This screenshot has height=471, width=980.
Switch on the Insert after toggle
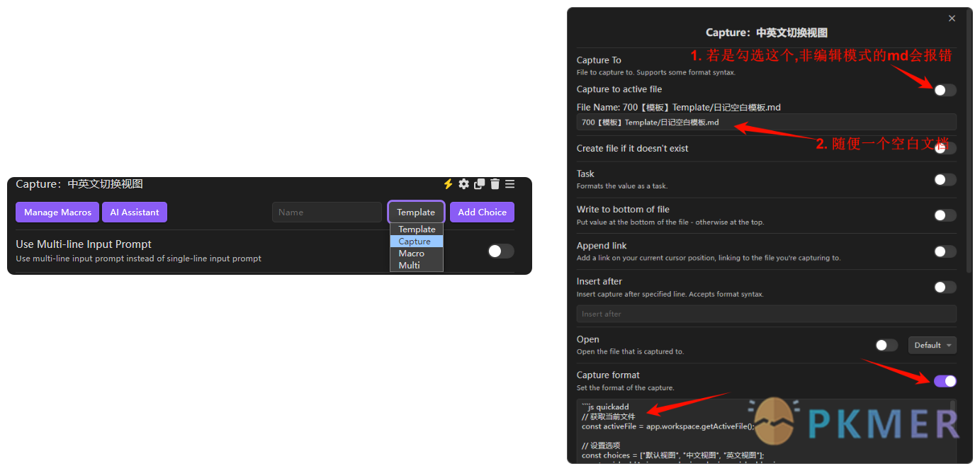pos(945,287)
